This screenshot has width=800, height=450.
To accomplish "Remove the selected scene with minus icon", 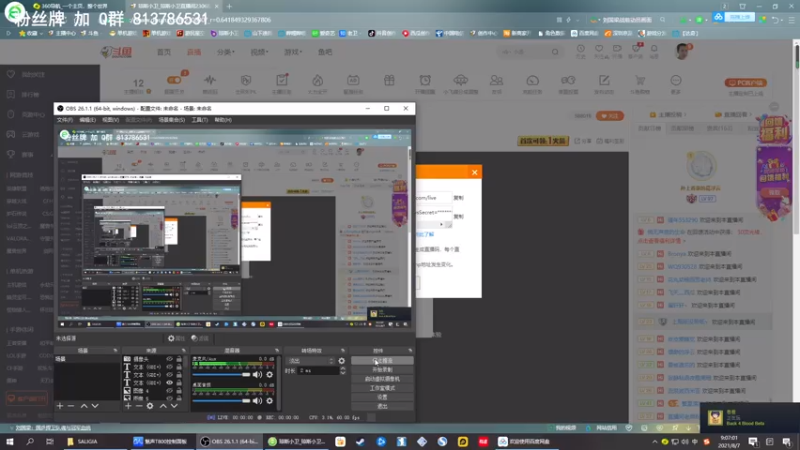I will tap(71, 406).
